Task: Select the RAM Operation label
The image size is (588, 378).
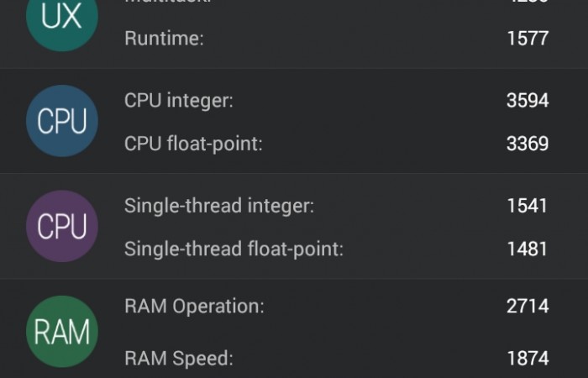Action: [194, 307]
